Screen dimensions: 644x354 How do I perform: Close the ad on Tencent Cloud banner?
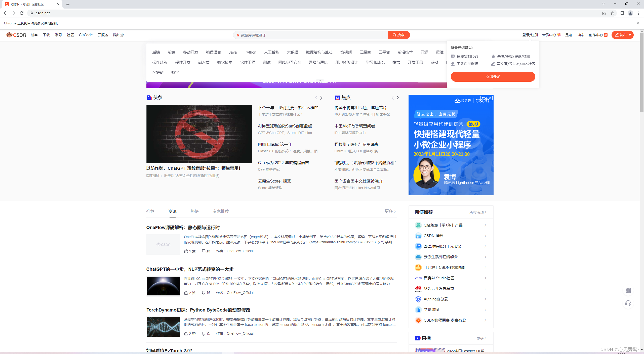point(490,98)
